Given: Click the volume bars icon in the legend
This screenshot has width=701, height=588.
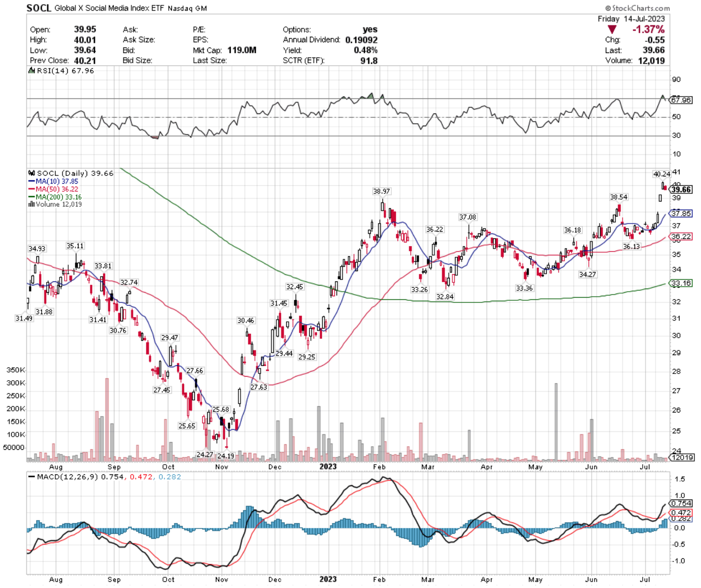Looking at the screenshot, I should pyautogui.click(x=31, y=204).
